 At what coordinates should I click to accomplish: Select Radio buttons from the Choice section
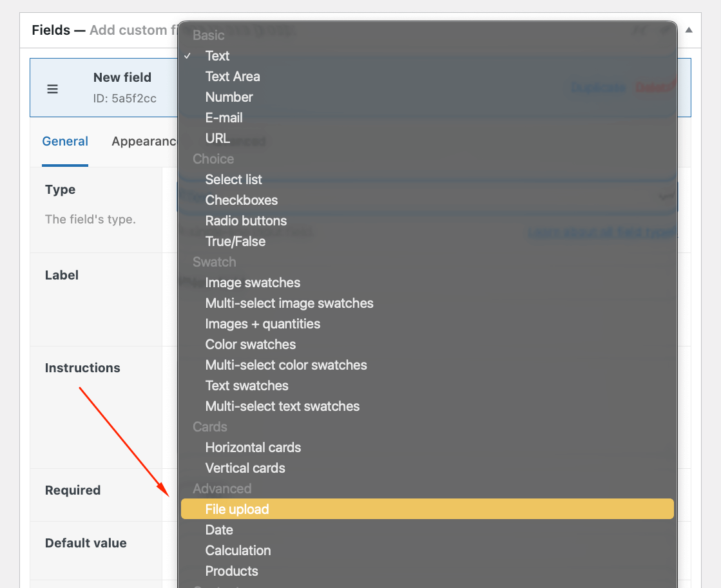(x=245, y=220)
